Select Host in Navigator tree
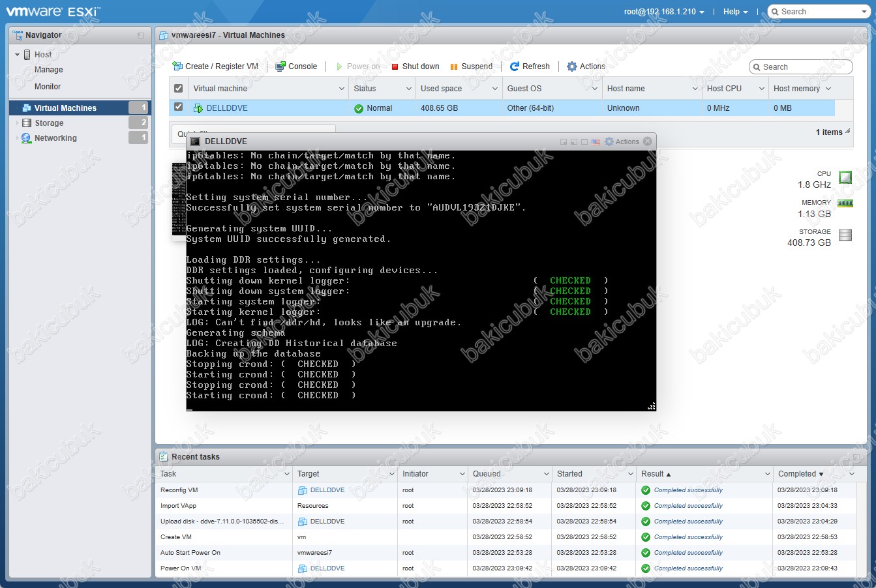This screenshot has width=876, height=588. pyautogui.click(x=43, y=55)
